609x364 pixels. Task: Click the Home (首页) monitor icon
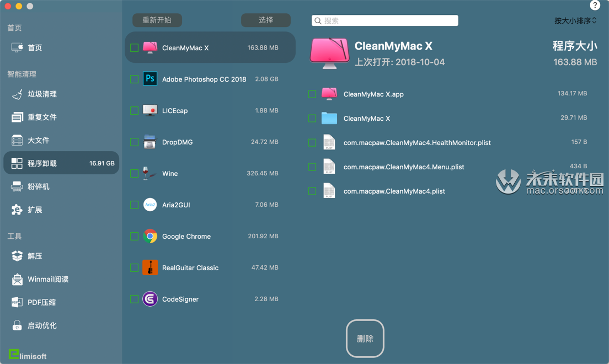tap(17, 47)
